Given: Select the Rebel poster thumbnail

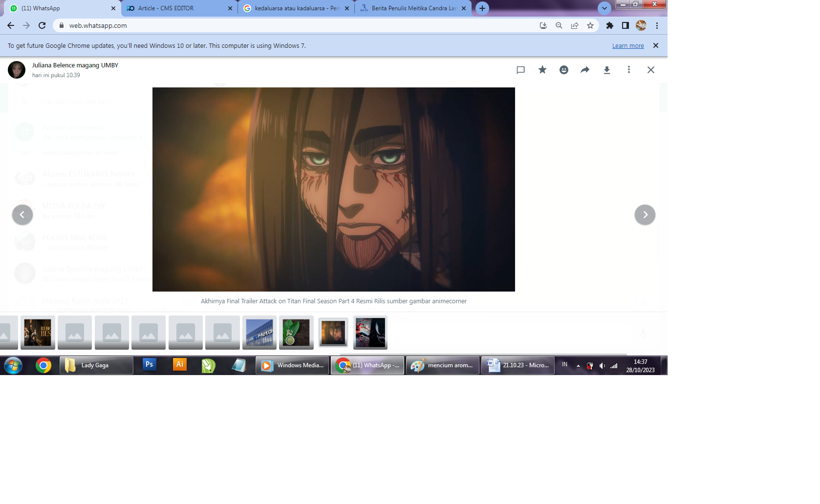Looking at the screenshot, I should [x=38, y=333].
